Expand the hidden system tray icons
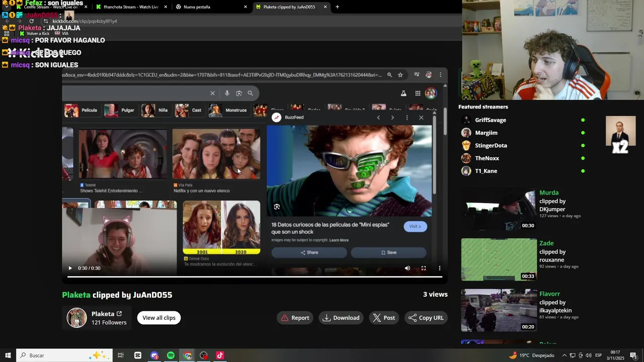This screenshot has height=362, width=644. 564,355
